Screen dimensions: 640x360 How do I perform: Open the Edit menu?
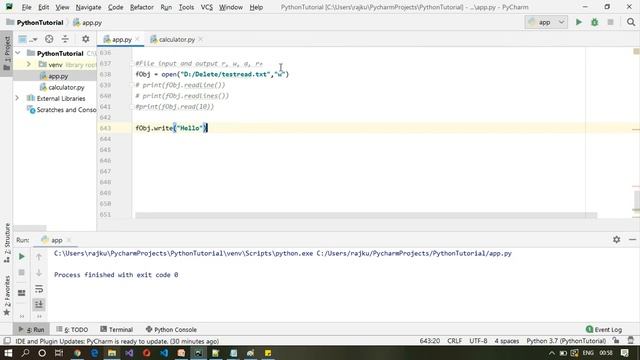[43, 7]
